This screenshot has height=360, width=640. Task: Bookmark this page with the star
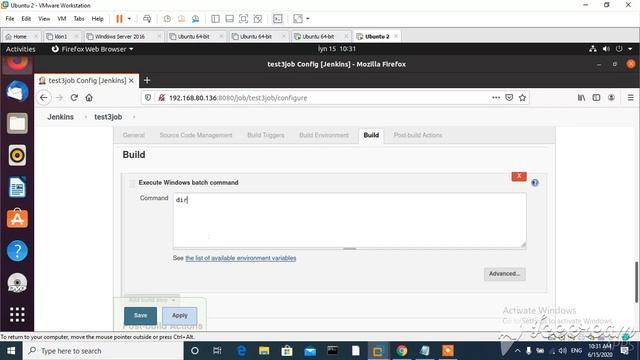(x=522, y=98)
